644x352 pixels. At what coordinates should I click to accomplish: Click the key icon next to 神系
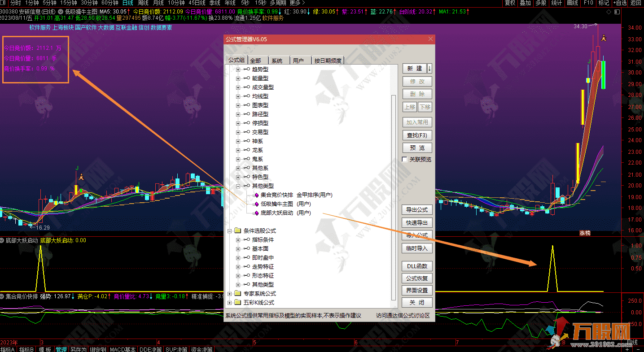pyautogui.click(x=247, y=141)
